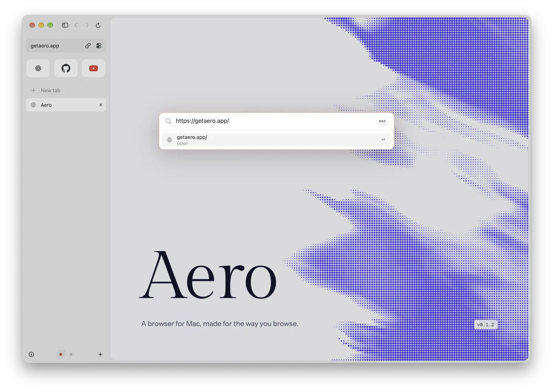
Task: Click the search magnifier icon
Action: pyautogui.click(x=168, y=121)
